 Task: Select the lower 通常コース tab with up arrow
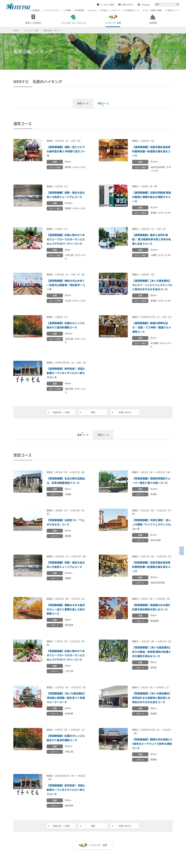83,435
